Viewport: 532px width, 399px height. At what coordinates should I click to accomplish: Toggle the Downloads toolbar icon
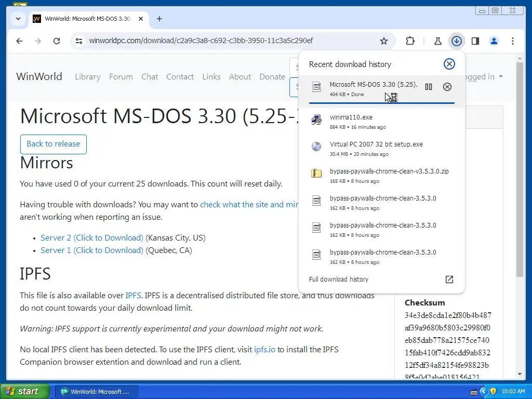[457, 41]
